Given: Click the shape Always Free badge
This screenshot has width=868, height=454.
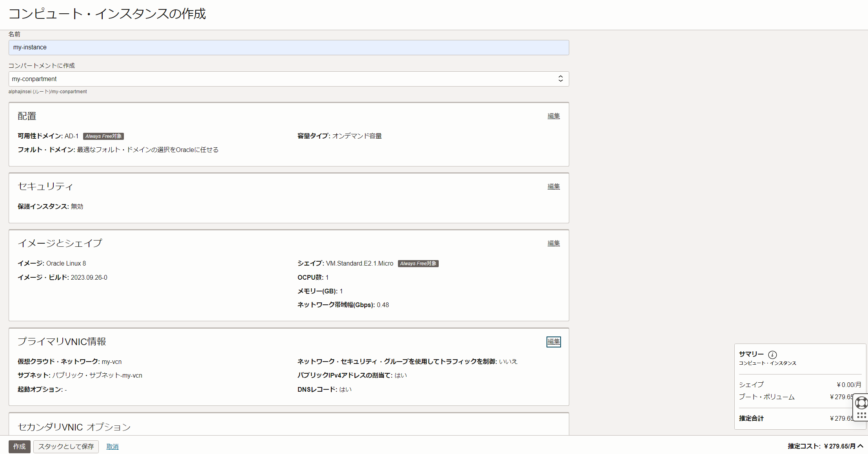Looking at the screenshot, I should click(x=418, y=264).
